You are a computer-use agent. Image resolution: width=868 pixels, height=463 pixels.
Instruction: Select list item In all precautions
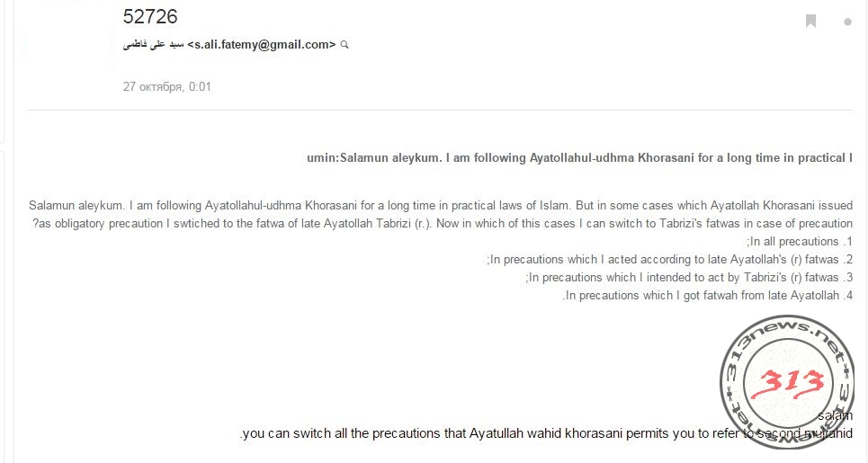tap(800, 242)
